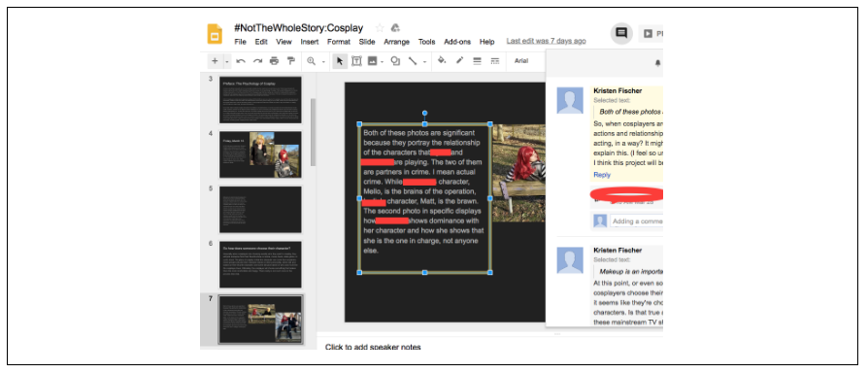Open the fill color paint bucket

point(441,61)
